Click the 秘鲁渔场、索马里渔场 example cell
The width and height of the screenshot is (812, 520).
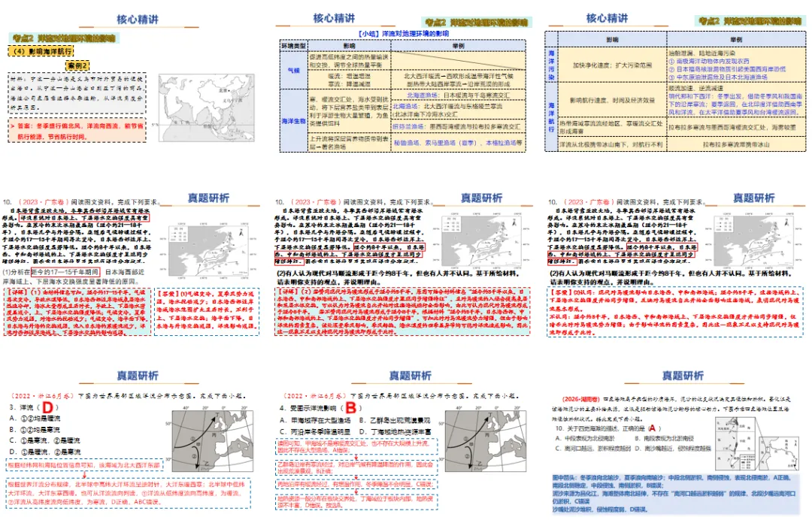tap(458, 143)
